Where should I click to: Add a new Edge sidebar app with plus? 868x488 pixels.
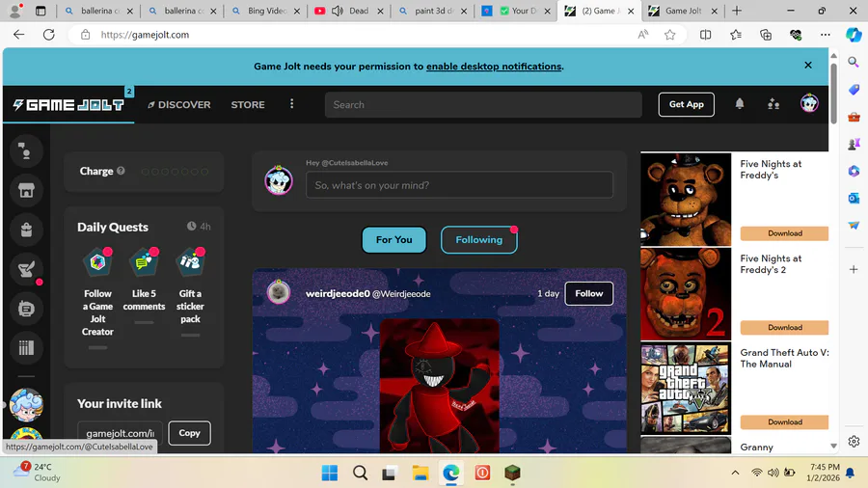(854, 269)
